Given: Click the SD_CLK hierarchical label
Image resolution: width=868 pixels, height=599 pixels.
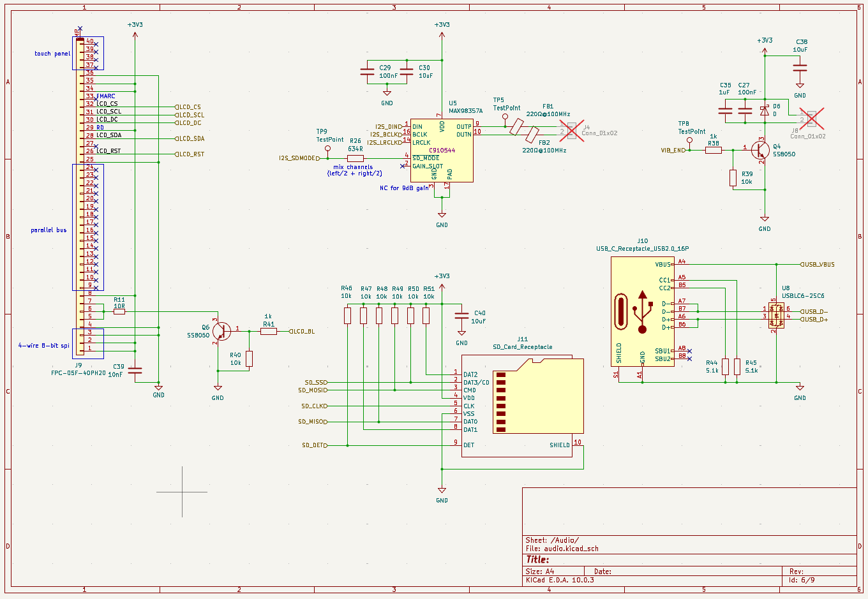Looking at the screenshot, I should pos(315,406).
